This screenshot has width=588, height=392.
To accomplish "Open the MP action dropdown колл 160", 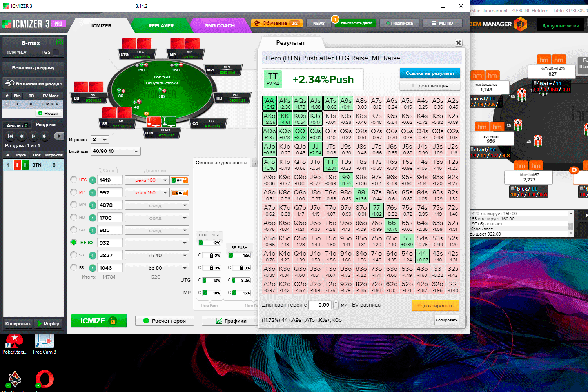I will (147, 193).
